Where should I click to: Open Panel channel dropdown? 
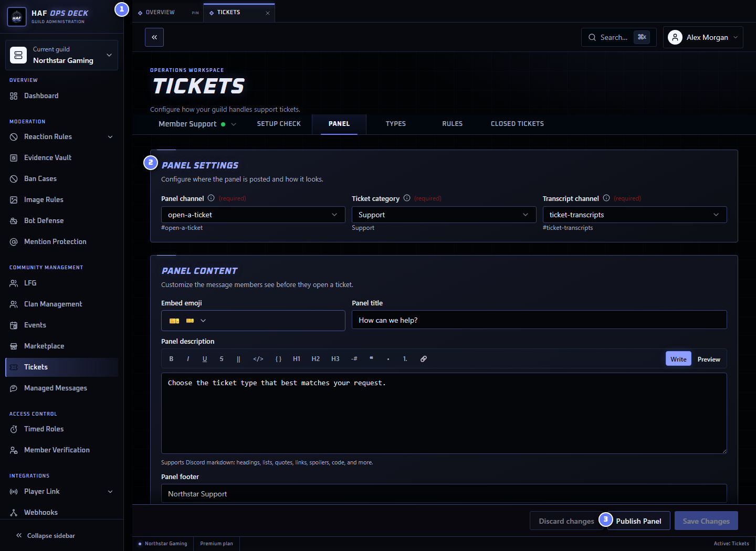(253, 215)
